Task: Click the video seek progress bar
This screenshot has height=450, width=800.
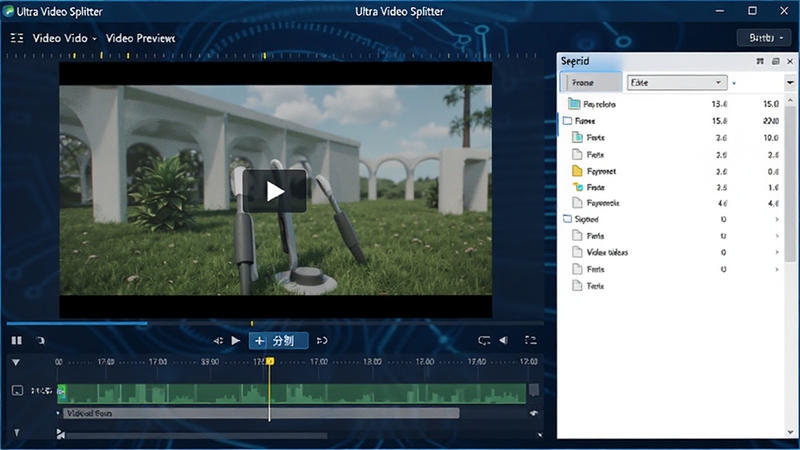Action: [x=275, y=323]
